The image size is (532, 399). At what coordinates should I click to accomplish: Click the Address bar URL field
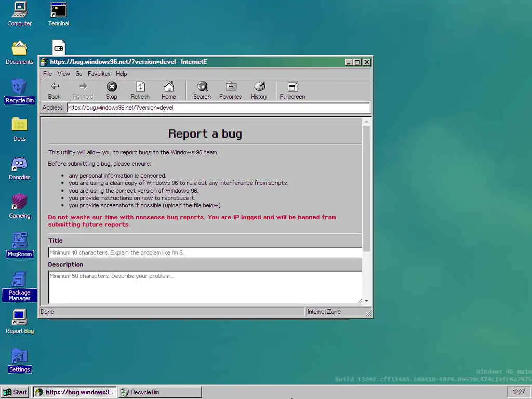click(219, 108)
